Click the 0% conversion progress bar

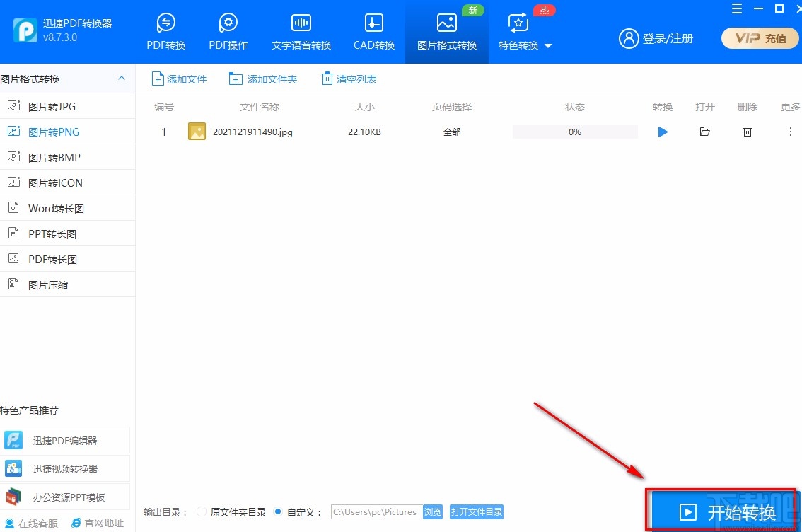click(x=575, y=132)
